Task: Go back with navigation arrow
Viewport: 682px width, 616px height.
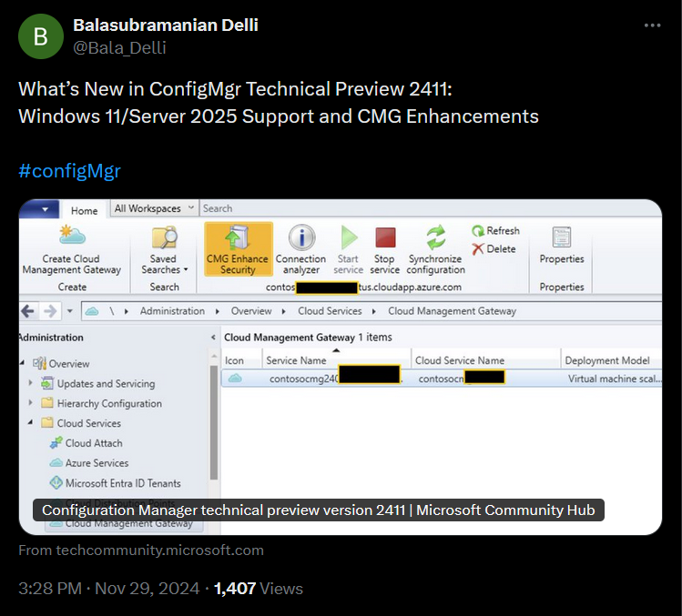Action: [x=28, y=311]
